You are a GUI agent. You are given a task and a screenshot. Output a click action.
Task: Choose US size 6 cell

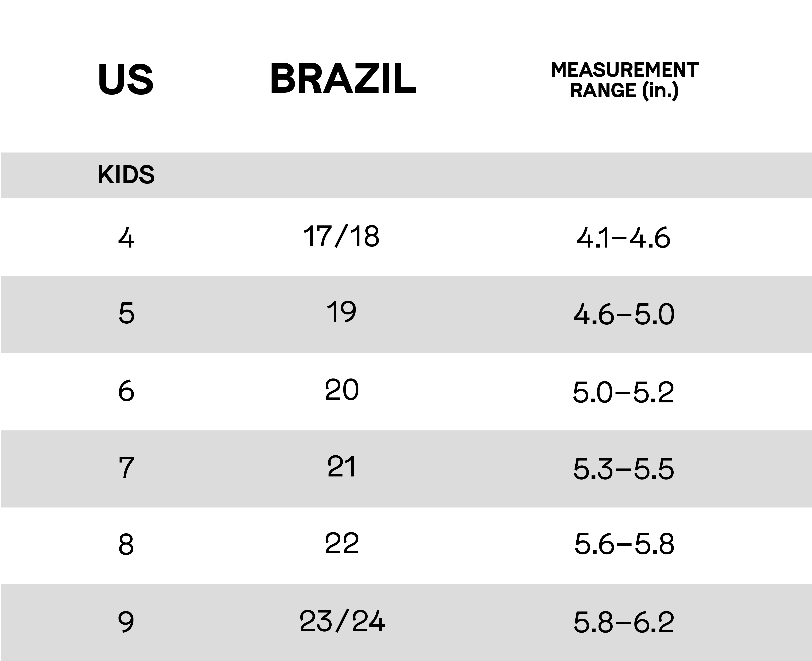point(126,391)
